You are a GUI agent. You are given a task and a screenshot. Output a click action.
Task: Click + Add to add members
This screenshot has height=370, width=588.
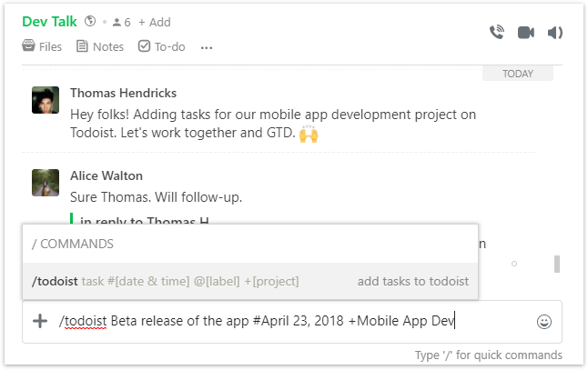click(155, 23)
